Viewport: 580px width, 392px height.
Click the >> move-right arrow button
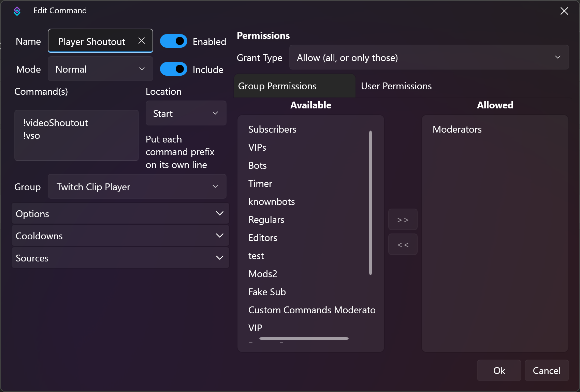(403, 219)
